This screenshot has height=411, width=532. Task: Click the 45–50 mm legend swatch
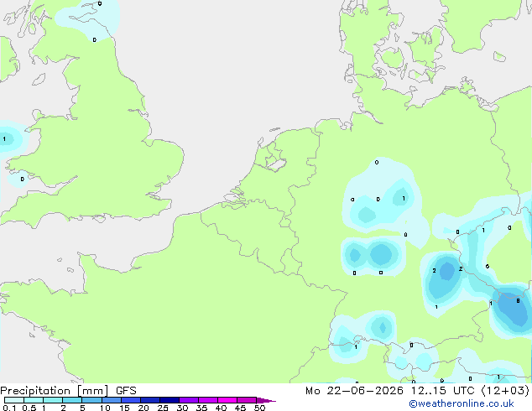pyautogui.click(x=247, y=400)
